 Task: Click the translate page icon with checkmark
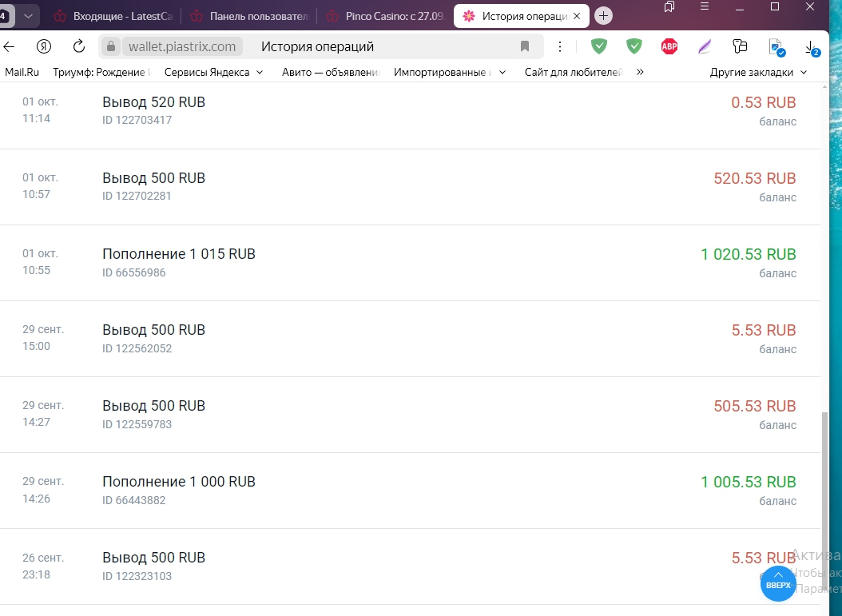pos(776,47)
